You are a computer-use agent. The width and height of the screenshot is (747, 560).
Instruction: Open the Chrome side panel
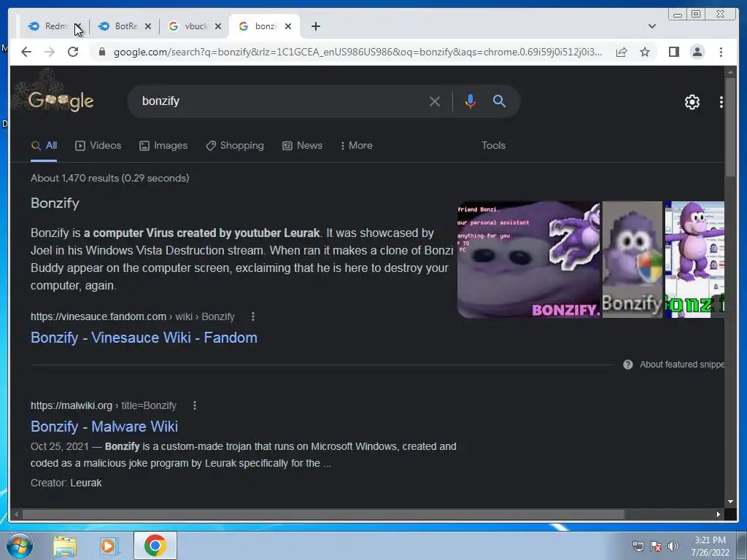tap(673, 52)
